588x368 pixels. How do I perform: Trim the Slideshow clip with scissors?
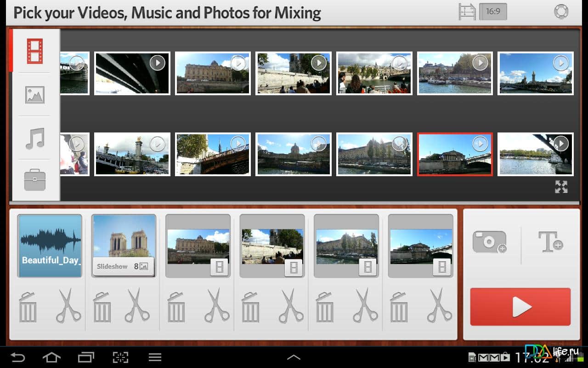[x=137, y=305]
